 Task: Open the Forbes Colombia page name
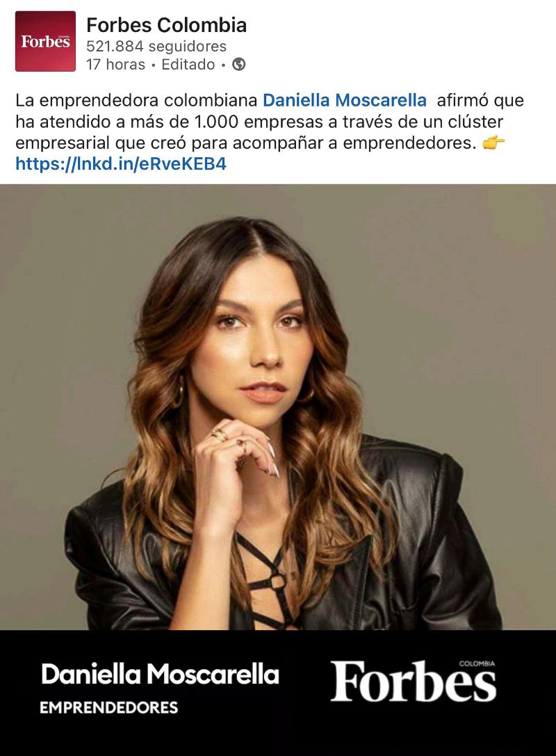167,25
